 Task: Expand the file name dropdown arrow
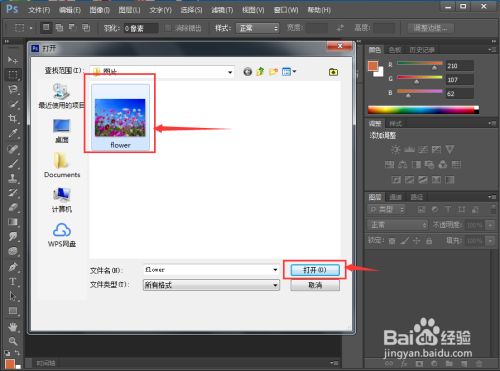click(275, 270)
